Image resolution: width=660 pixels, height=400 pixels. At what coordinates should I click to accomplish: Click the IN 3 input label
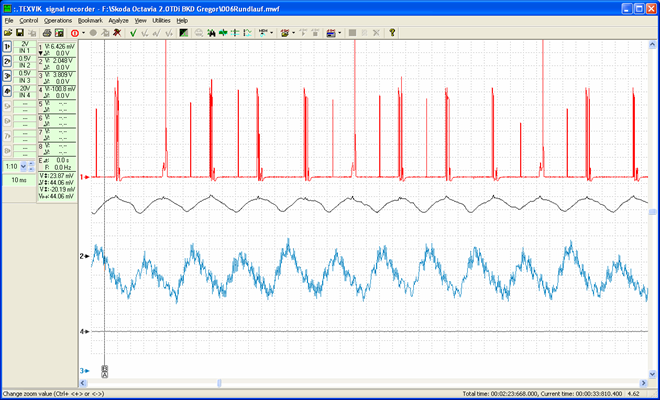(x=25, y=80)
